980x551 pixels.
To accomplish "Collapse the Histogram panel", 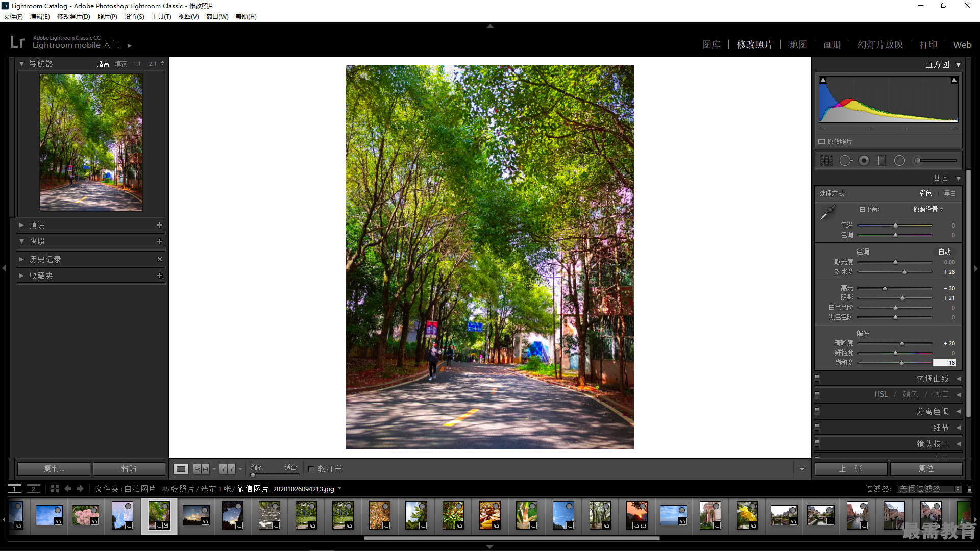I will [959, 65].
